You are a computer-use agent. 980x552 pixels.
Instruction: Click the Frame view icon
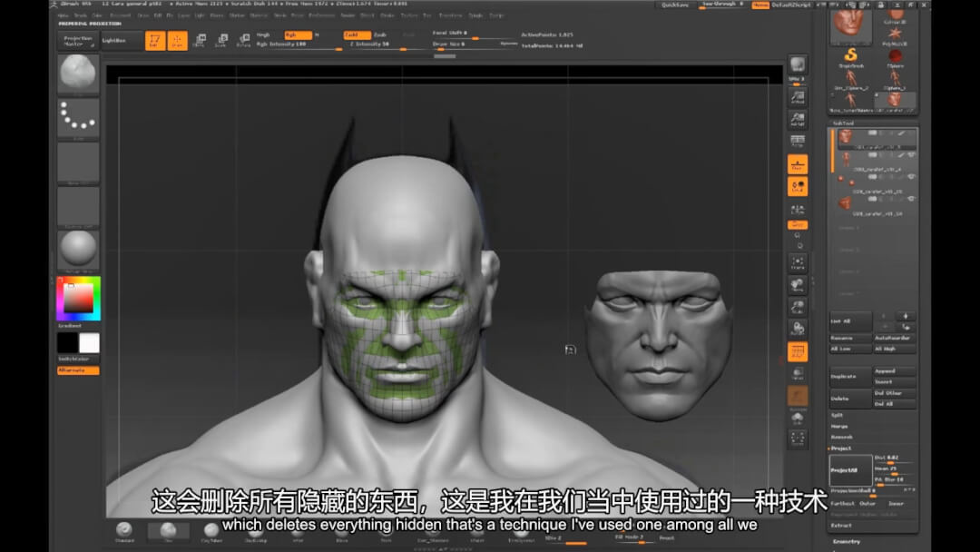click(x=797, y=262)
